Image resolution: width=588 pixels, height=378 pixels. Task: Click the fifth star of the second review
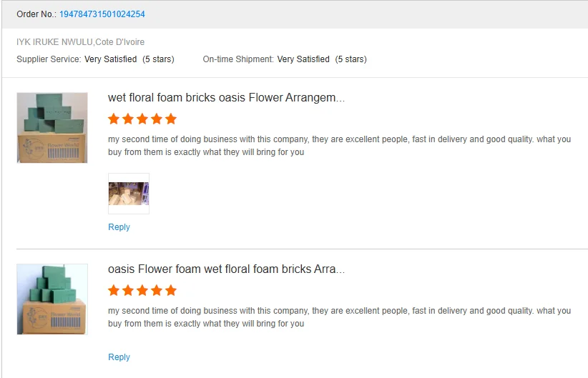coord(170,290)
